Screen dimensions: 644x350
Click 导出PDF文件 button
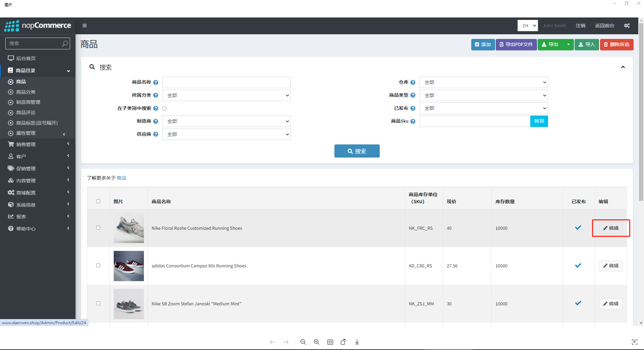516,44
